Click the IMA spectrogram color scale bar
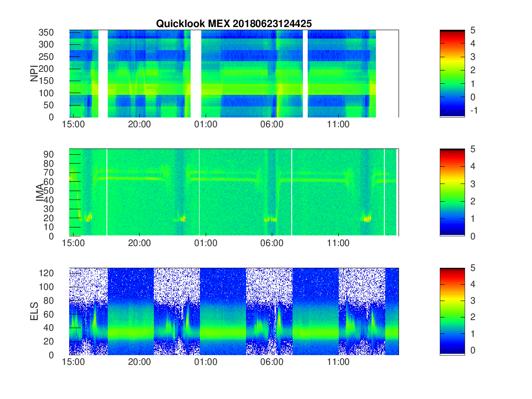This screenshot has width=532, height=399. tap(452, 192)
